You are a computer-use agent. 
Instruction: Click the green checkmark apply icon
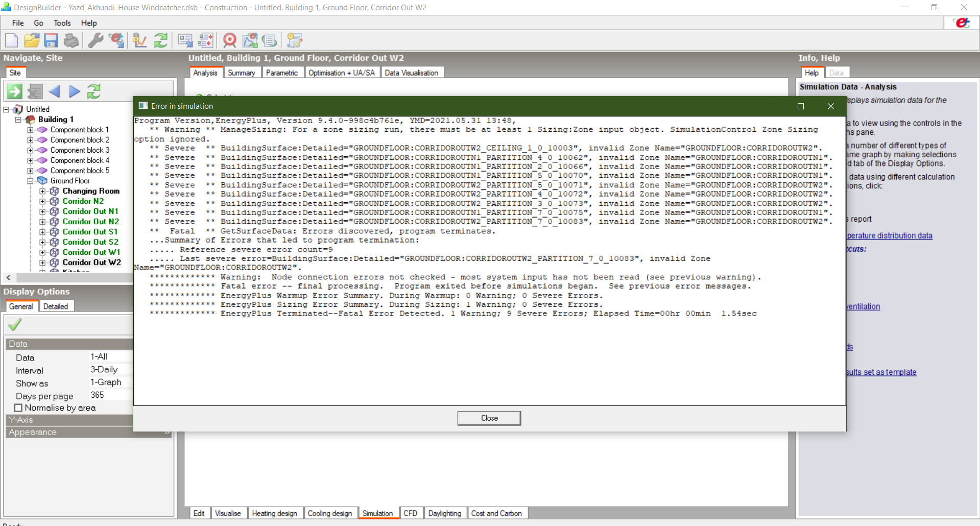click(x=15, y=324)
